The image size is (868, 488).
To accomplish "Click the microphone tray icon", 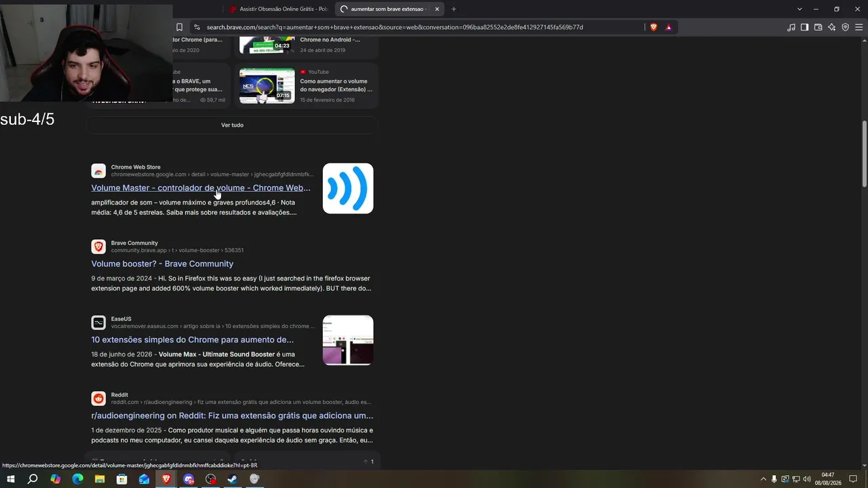I will 774,479.
